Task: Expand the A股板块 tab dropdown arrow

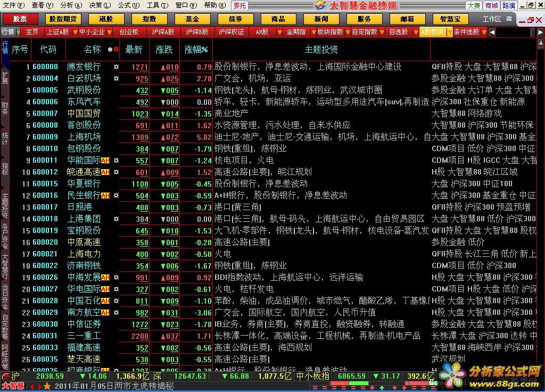Action: [x=450, y=32]
